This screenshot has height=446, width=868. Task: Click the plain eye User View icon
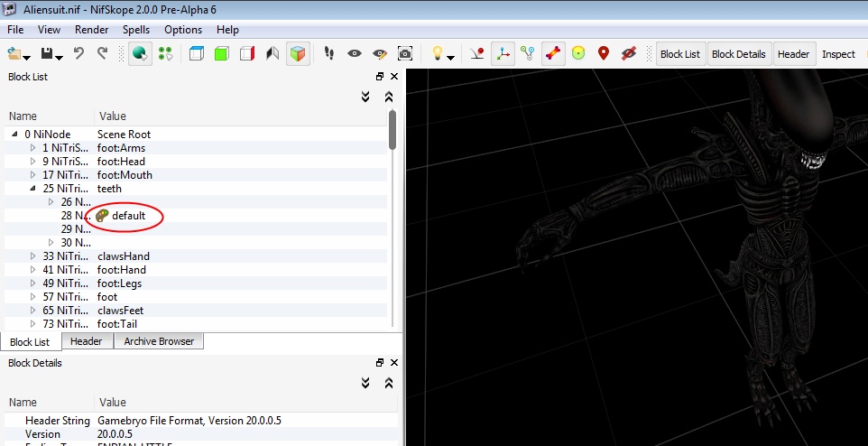click(x=355, y=54)
